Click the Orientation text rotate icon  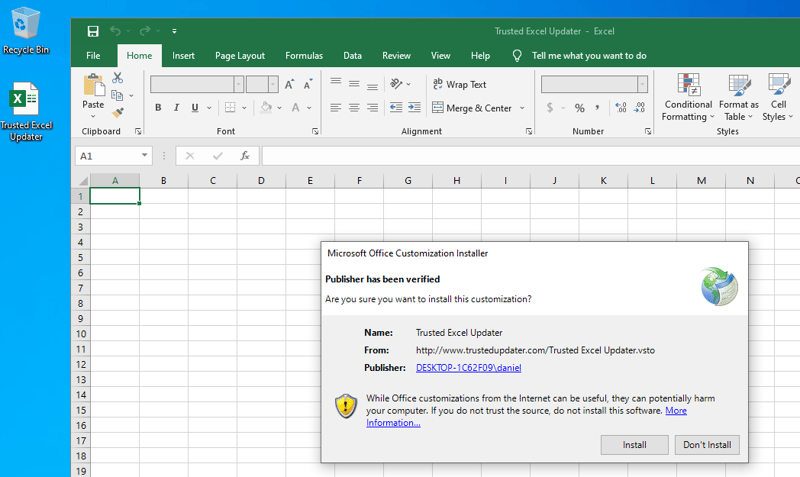[396, 84]
